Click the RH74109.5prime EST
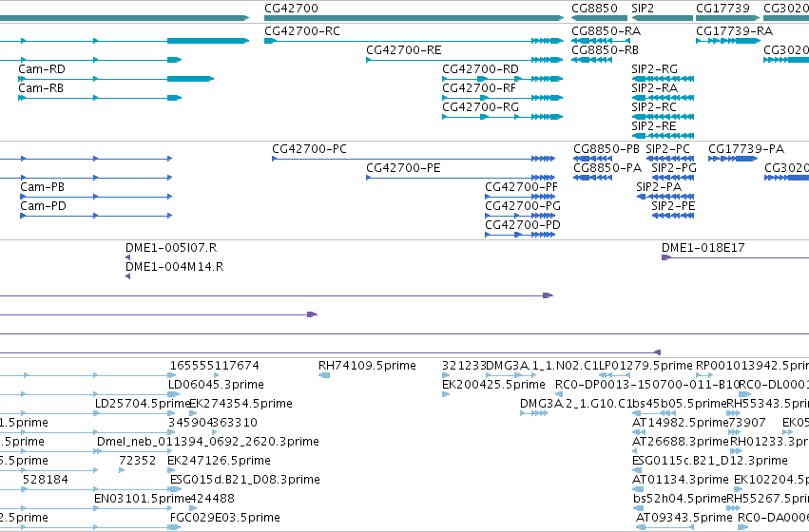This screenshot has height=532, width=809. (x=324, y=375)
